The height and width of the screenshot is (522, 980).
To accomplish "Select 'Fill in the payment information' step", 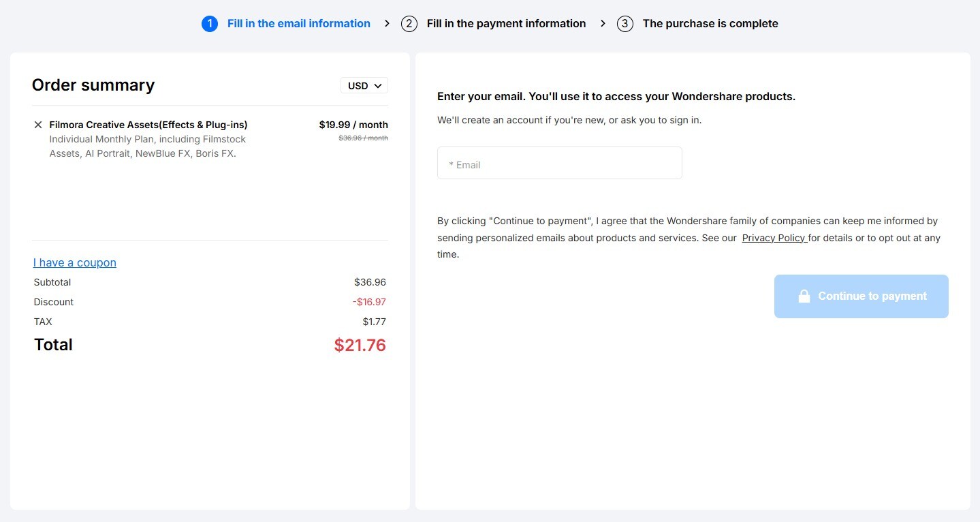I will point(506,24).
